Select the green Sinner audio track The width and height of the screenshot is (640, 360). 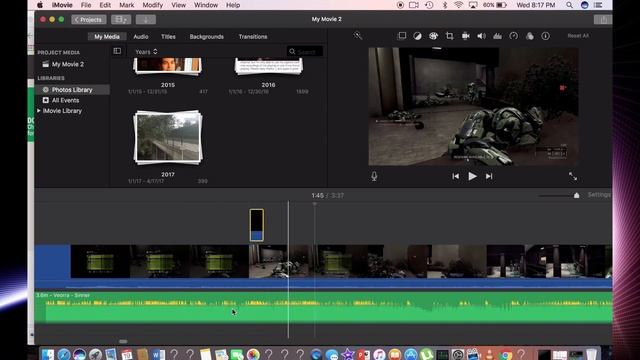323,308
